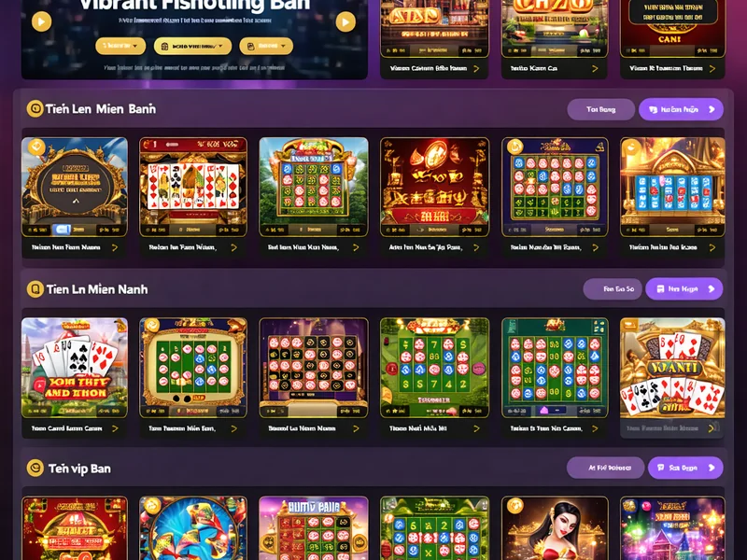Click the gold smiley icon beside Teh vip Ban
747x560 pixels.
[x=35, y=469]
